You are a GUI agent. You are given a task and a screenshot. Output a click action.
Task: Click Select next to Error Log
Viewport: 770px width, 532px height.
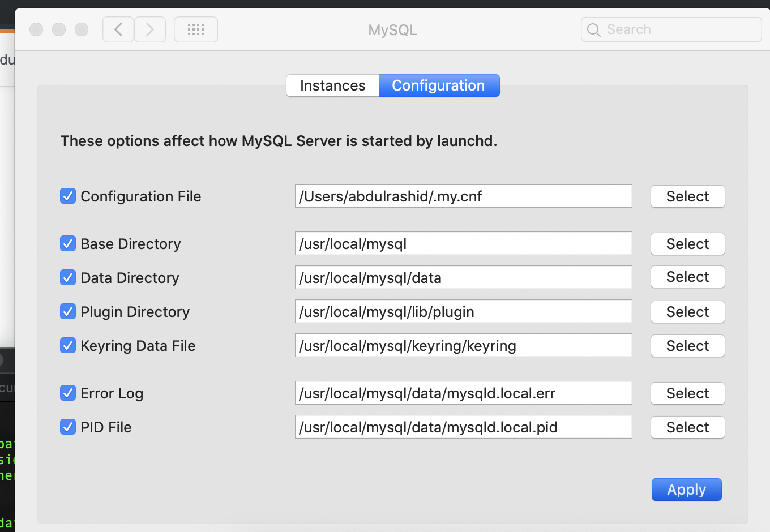tap(687, 393)
